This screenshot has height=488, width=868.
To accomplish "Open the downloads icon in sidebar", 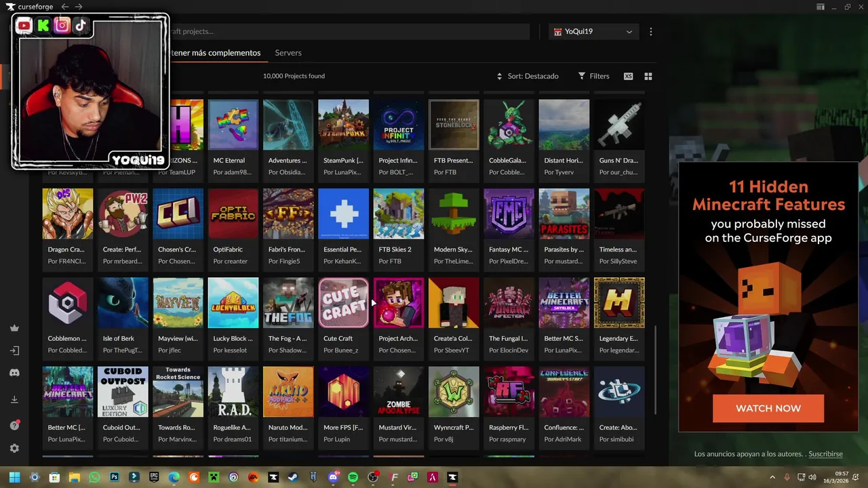I will (14, 400).
